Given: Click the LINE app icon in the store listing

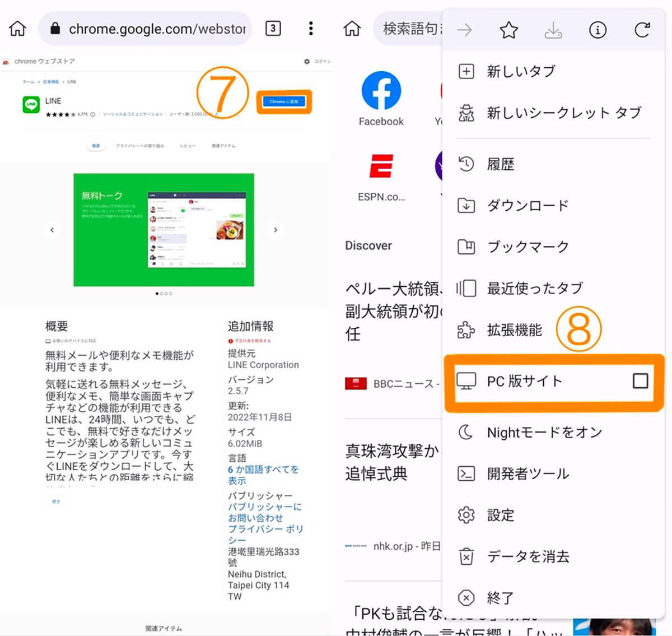Looking at the screenshot, I should [x=31, y=105].
